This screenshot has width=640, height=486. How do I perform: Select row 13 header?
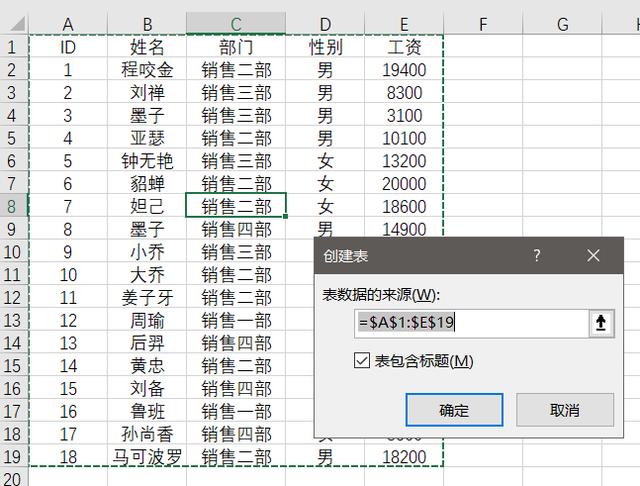pos(12,320)
